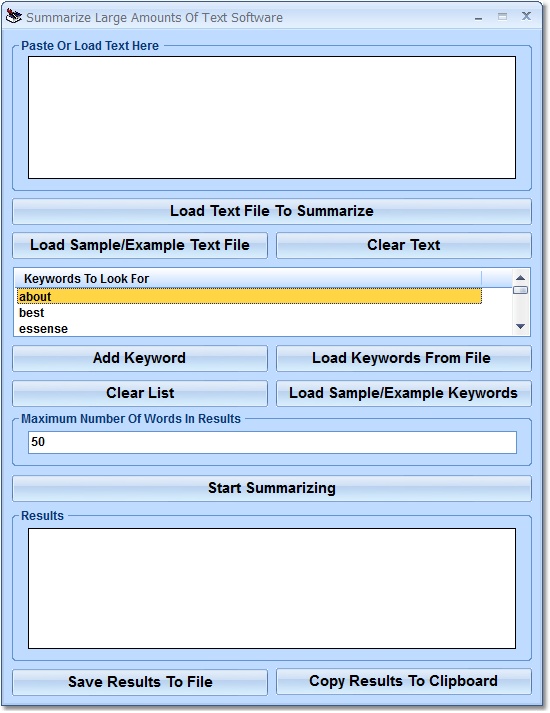The image size is (550, 713).
Task: Start Summarizing the text
Action: (272, 488)
